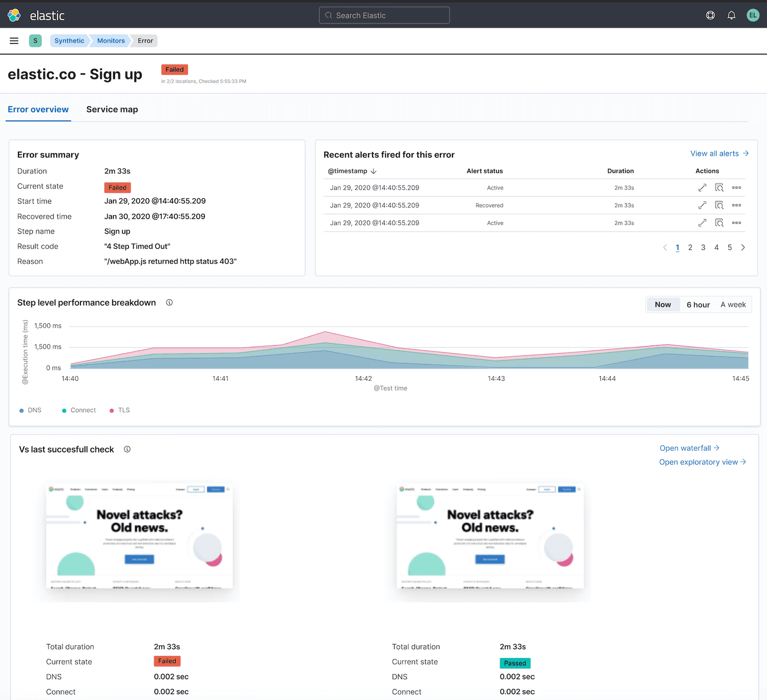Click the Search Elastic field
The height and width of the screenshot is (700, 767).
(384, 15)
